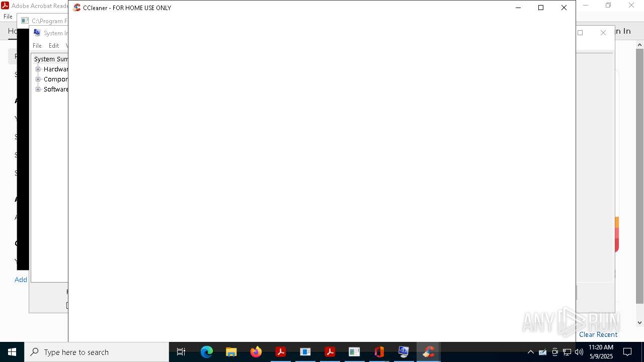Close the Adobe Acrobat window

[x=631, y=6]
